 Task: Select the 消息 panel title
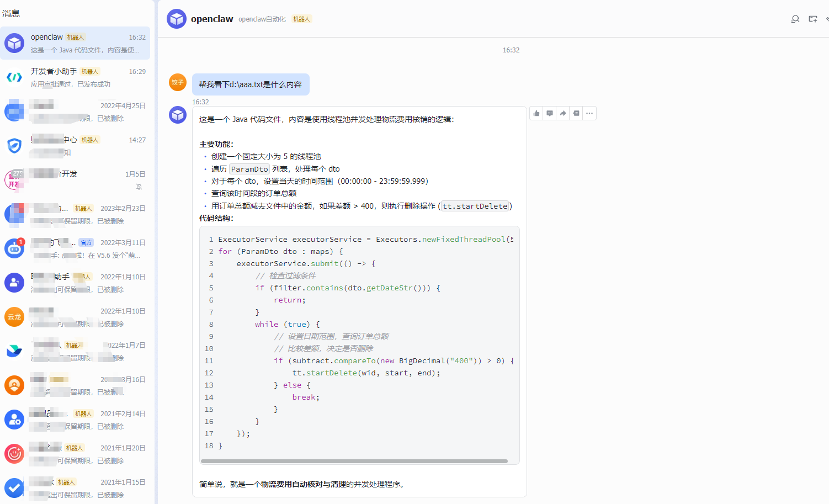pos(12,13)
